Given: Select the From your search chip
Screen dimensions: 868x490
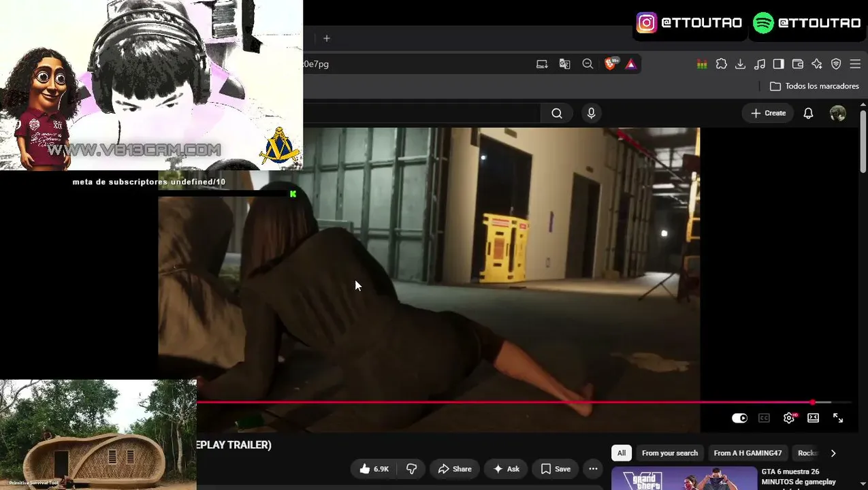Looking at the screenshot, I should 670,453.
